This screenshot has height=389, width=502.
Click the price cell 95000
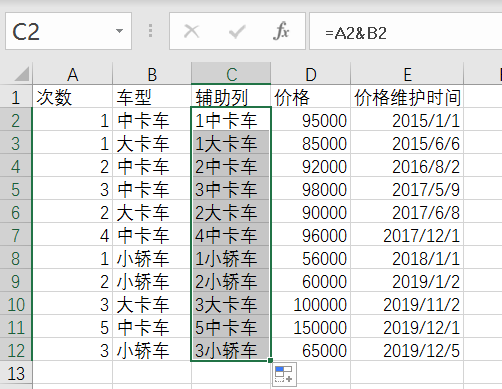click(x=310, y=119)
